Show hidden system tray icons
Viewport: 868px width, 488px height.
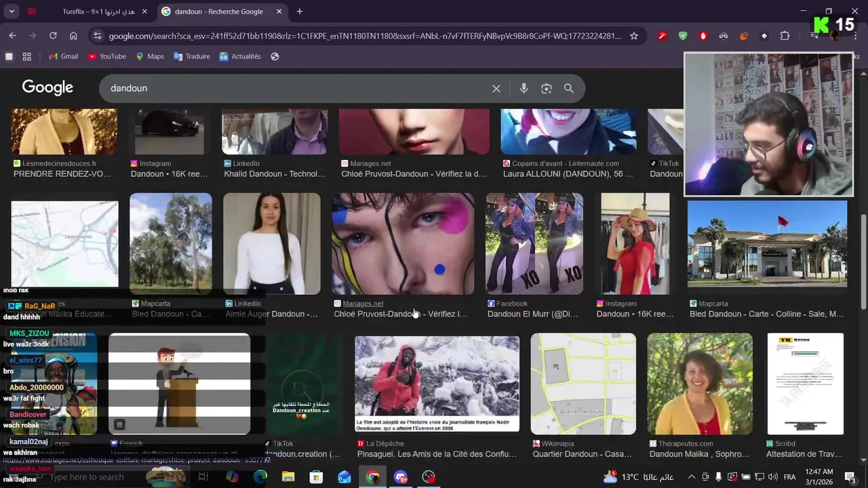coord(691,477)
